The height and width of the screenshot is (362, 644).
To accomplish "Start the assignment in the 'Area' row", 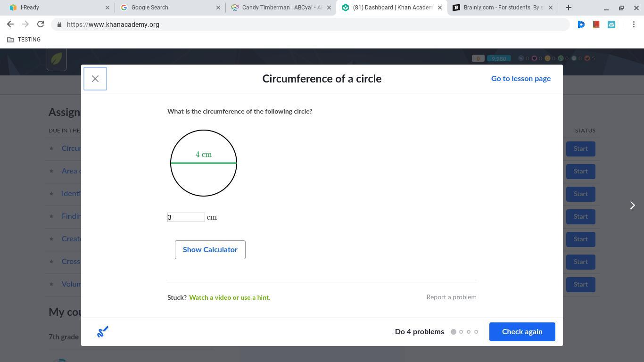I will [581, 172].
